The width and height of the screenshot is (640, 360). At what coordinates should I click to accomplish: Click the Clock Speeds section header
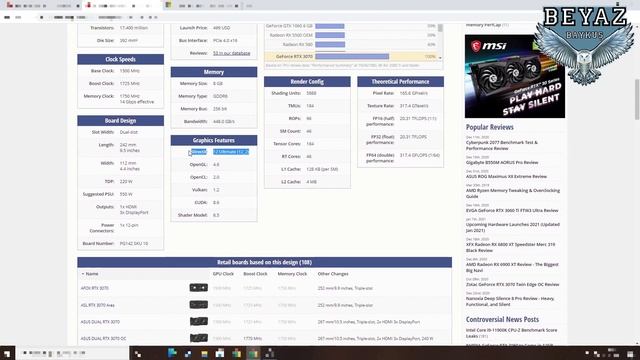(x=120, y=60)
